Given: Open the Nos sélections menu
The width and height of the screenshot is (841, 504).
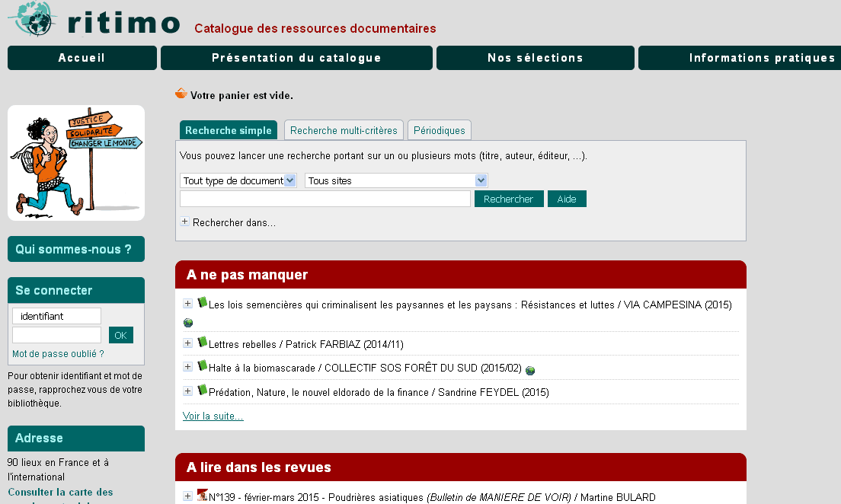Looking at the screenshot, I should (535, 58).
